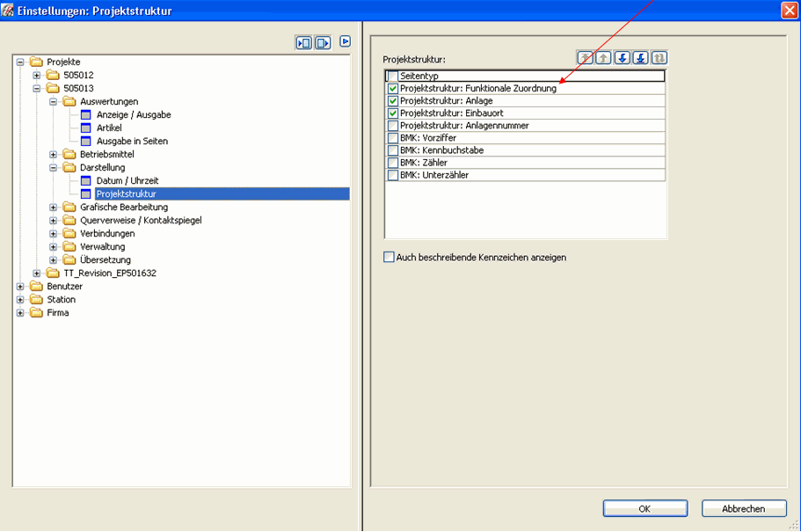The image size is (801, 532).
Task: Collapse the 505013 project node
Action: click(36, 89)
